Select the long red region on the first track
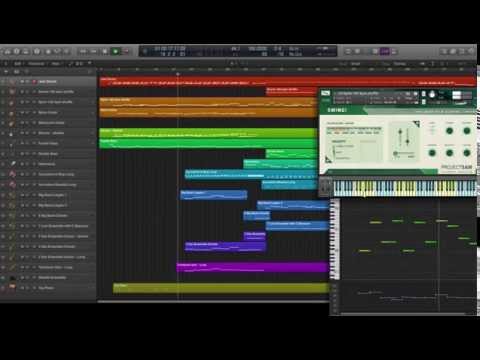The height and width of the screenshot is (360, 480). coord(287,82)
